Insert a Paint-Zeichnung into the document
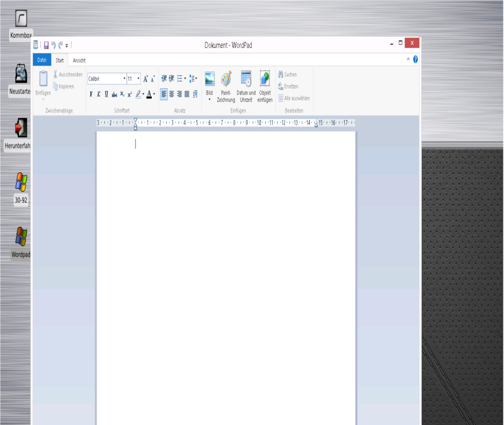This screenshot has width=504, height=425. click(x=226, y=85)
